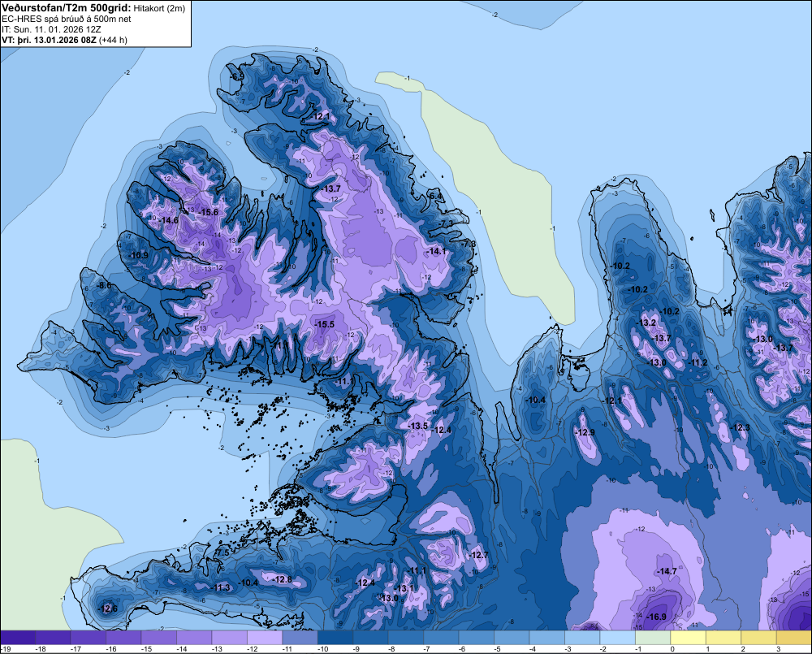
Task: Click the -12.3 temperature value
Action: point(740,427)
